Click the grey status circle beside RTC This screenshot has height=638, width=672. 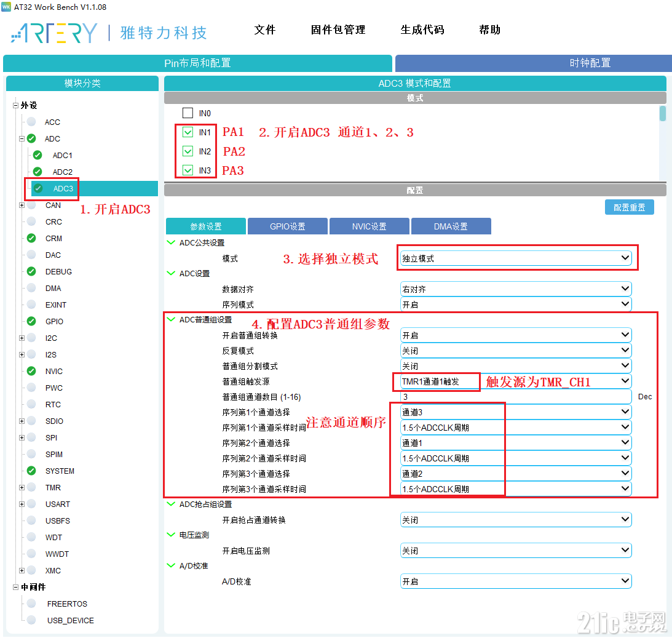tap(31, 404)
